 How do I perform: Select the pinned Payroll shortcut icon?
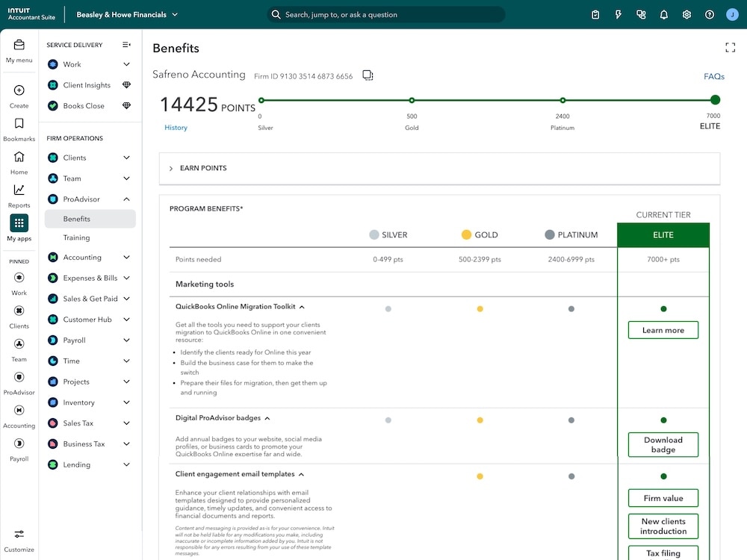pyautogui.click(x=19, y=444)
